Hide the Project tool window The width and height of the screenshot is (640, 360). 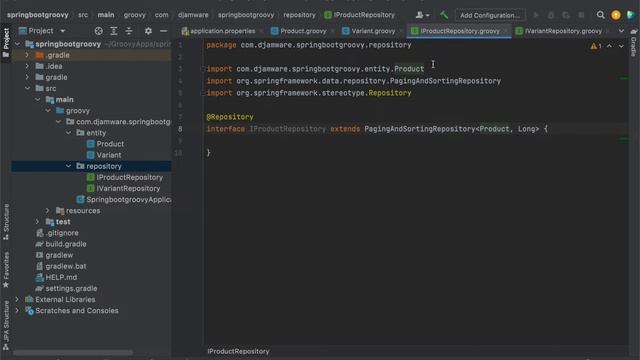click(163, 31)
